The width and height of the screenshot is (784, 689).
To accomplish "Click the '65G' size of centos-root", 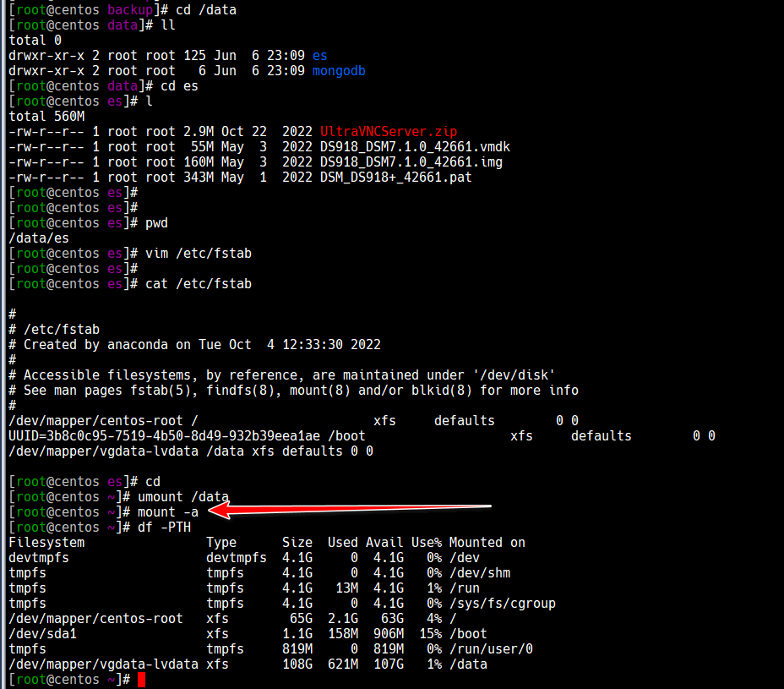I will point(301,619).
